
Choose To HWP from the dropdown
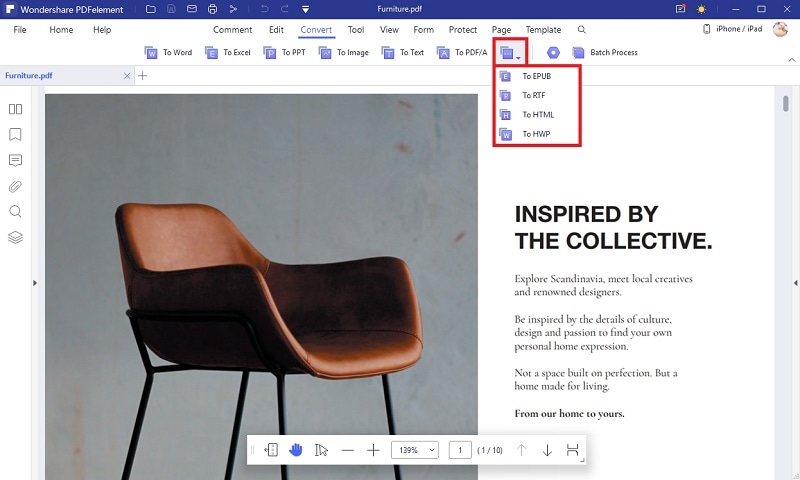[x=537, y=134]
